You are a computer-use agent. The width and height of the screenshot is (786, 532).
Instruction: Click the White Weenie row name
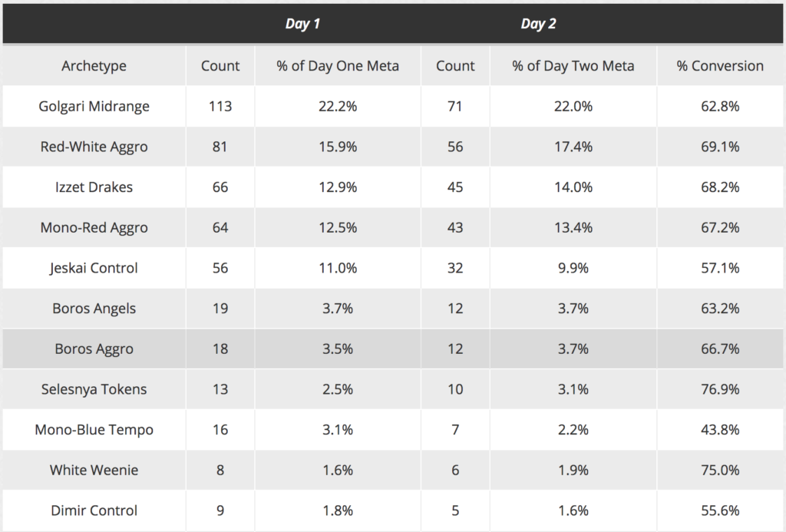[94, 470]
